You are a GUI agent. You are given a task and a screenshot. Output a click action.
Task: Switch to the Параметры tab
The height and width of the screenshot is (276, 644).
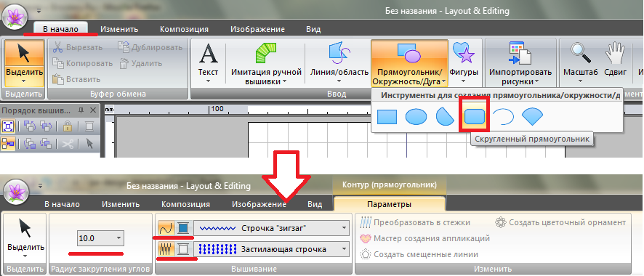[390, 204]
